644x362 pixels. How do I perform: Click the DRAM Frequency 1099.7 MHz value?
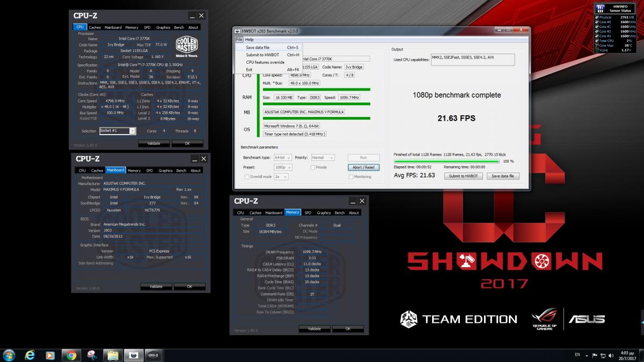312,252
